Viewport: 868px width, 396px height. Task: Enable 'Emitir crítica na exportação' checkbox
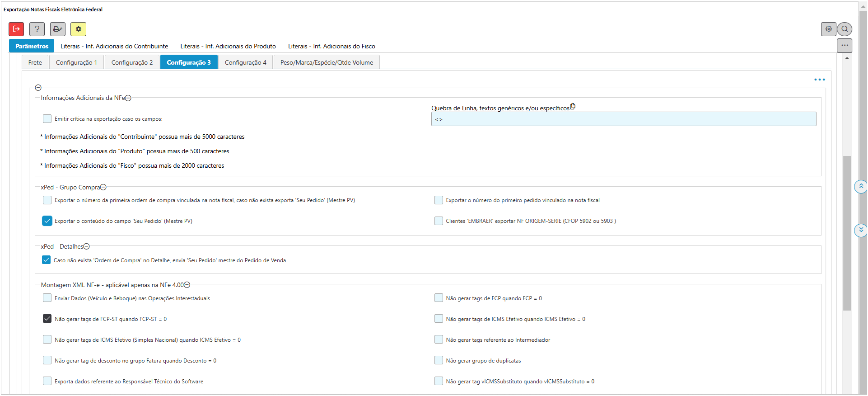pos(47,119)
